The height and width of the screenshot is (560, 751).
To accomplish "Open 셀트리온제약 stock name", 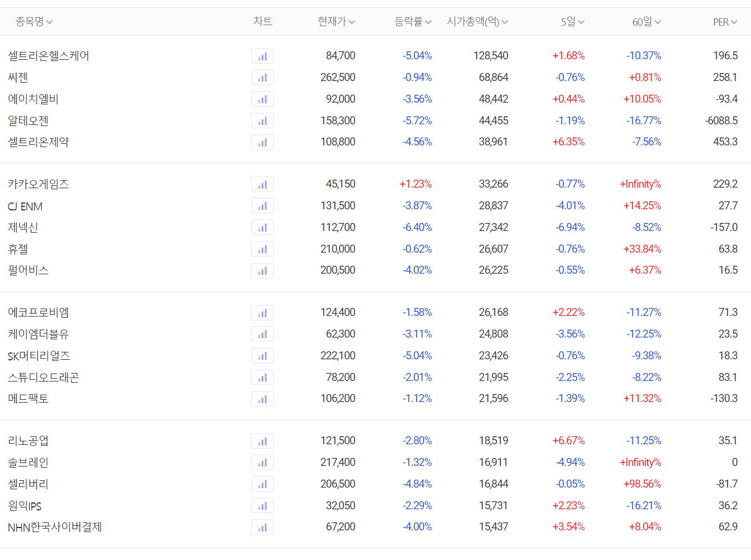I will tap(38, 142).
